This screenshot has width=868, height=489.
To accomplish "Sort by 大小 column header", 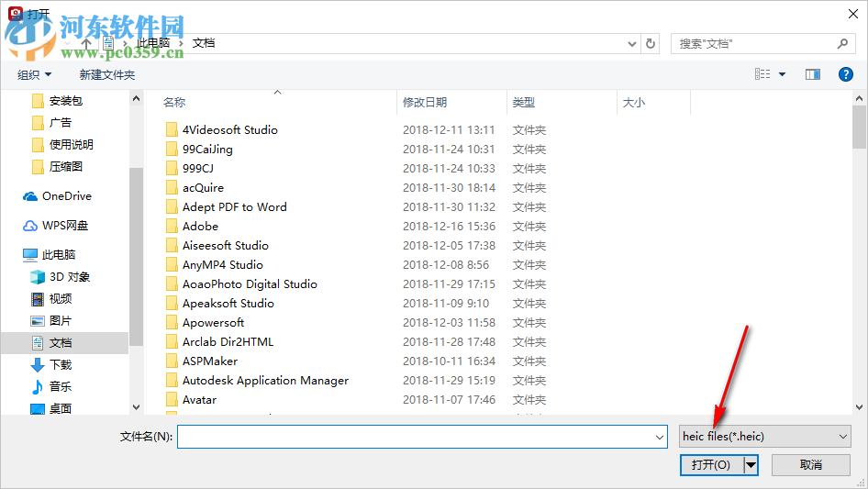I will click(634, 103).
